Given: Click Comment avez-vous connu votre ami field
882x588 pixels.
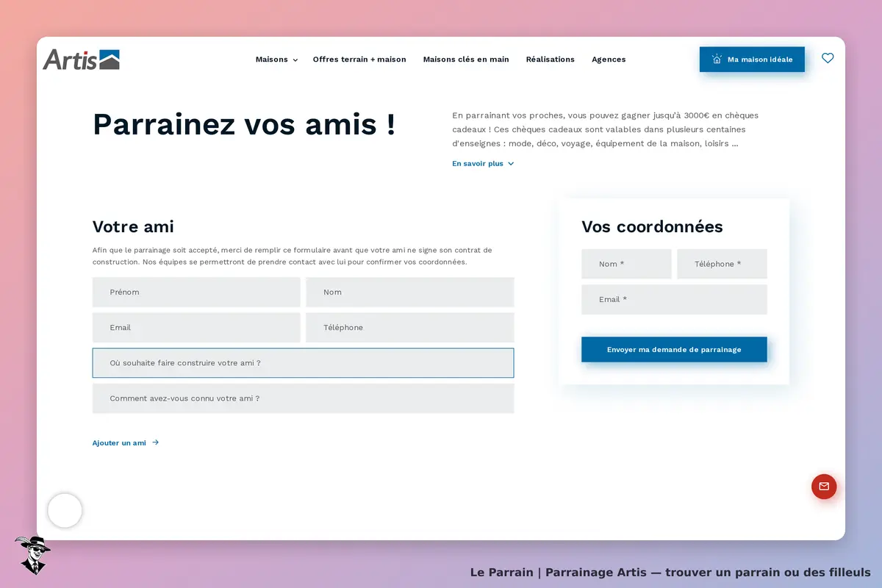Looking at the screenshot, I should pos(303,398).
